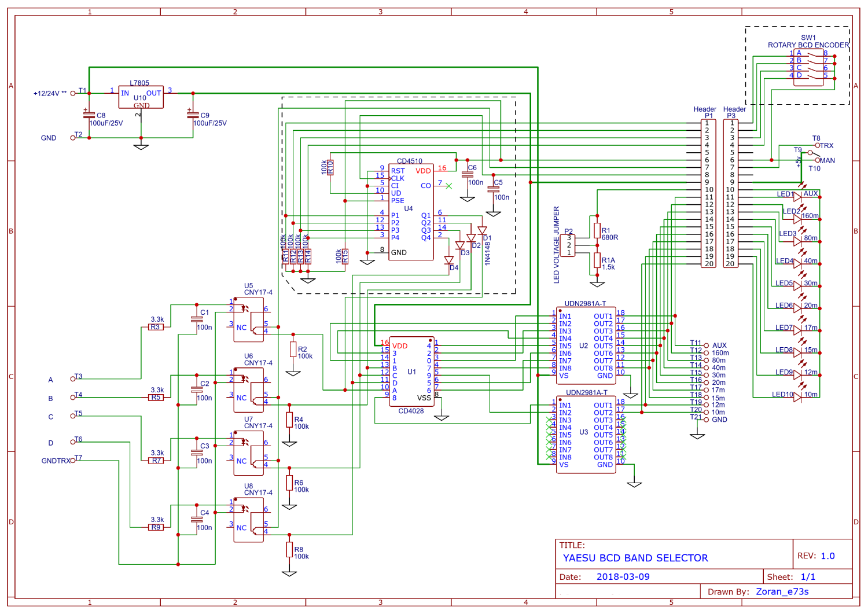Click the date '2018-03-09' in title block
Viewport: 868px width, 614px height.
pos(623,577)
